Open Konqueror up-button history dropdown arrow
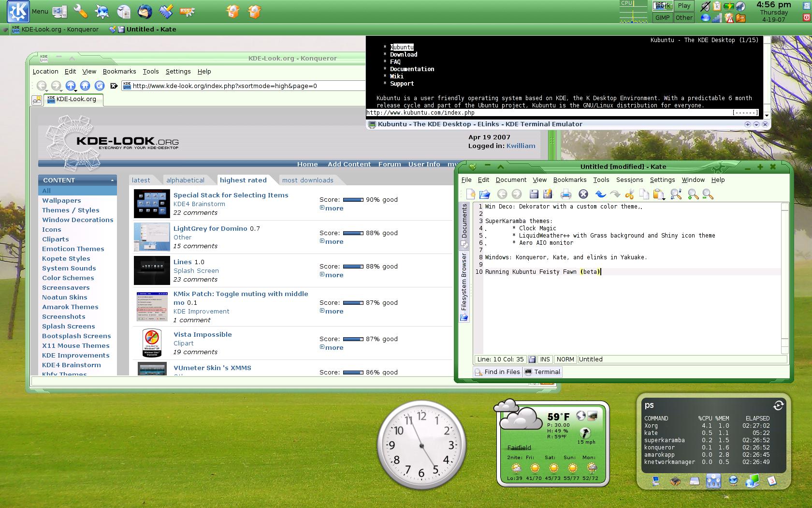The width and height of the screenshot is (812, 508). 75,90
